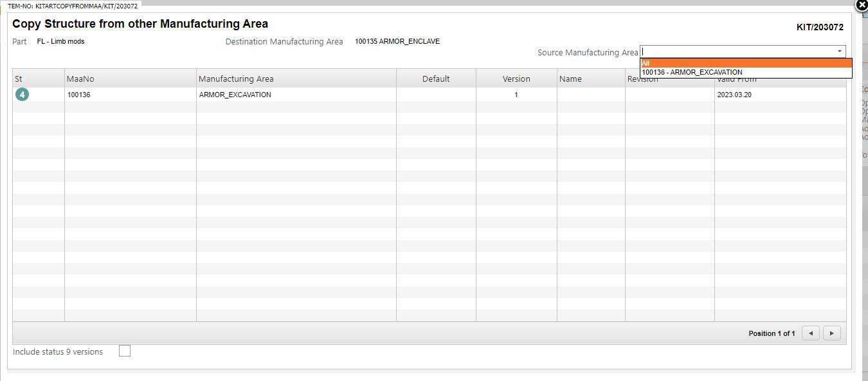868x381 pixels.
Task: Go to previous page arrow
Action: [811, 333]
